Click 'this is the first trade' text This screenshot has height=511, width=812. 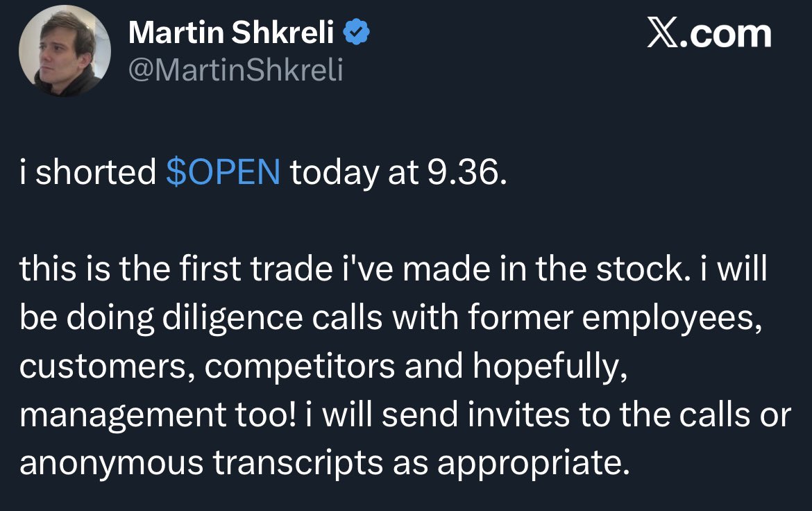click(176, 269)
